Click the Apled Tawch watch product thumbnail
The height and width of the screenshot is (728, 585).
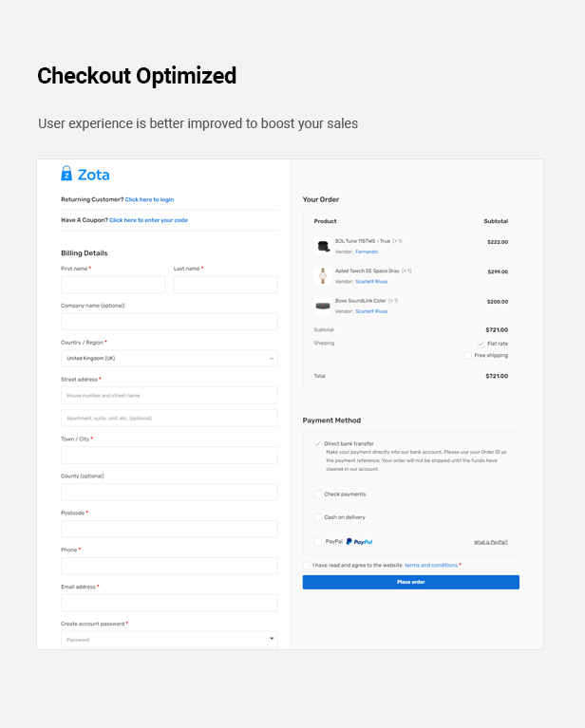[323, 276]
